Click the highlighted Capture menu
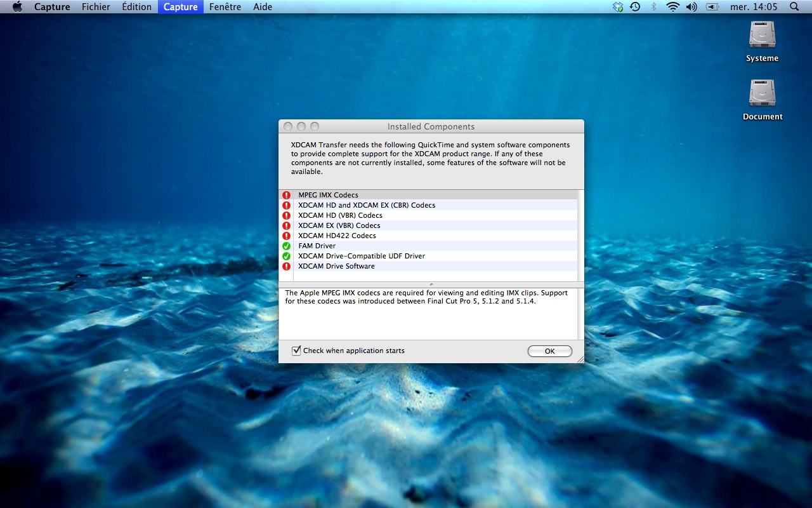This screenshot has width=812, height=508. click(181, 7)
